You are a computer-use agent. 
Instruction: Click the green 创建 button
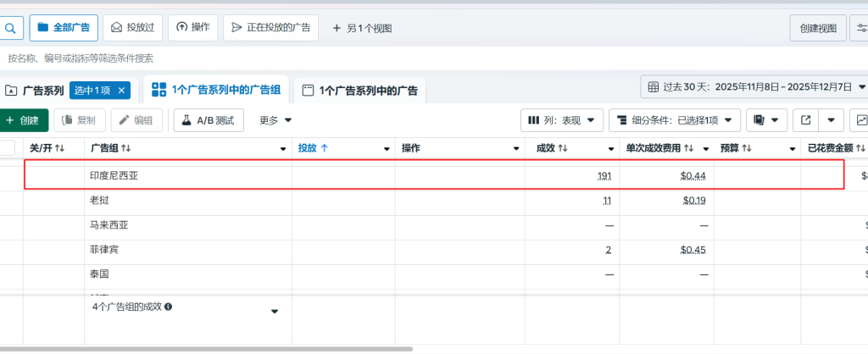point(23,120)
